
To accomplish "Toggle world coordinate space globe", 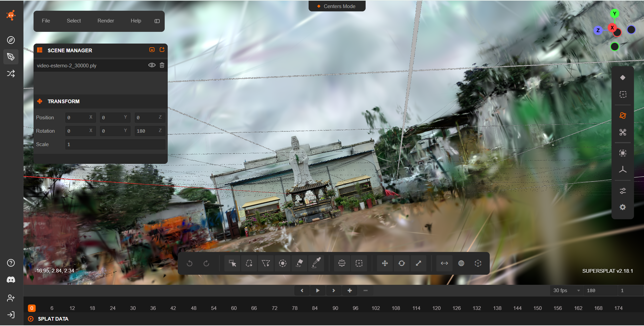I will point(461,263).
